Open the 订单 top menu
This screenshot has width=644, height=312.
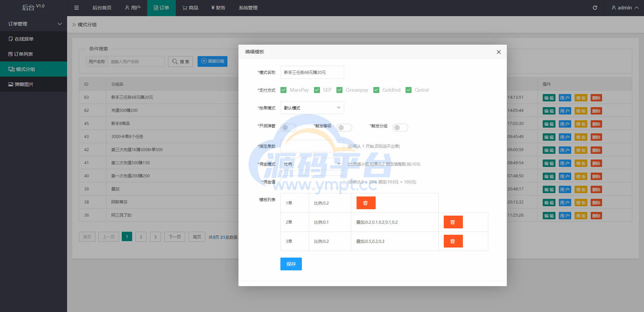click(x=161, y=8)
